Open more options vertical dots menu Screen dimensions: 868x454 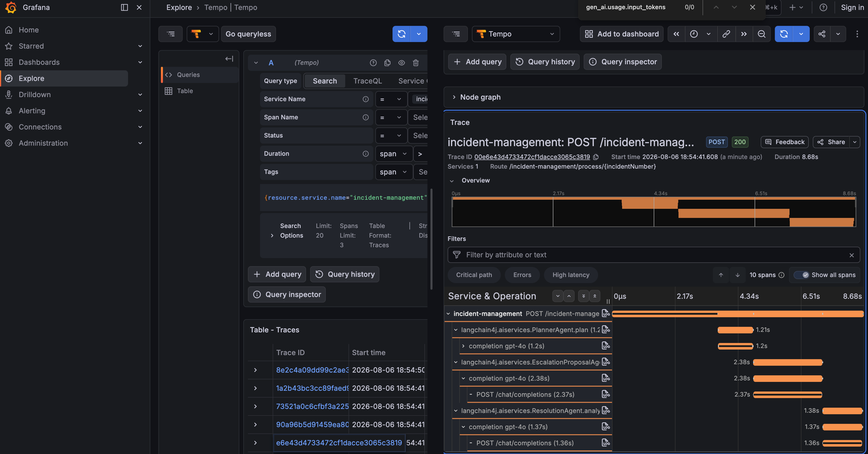(857, 34)
